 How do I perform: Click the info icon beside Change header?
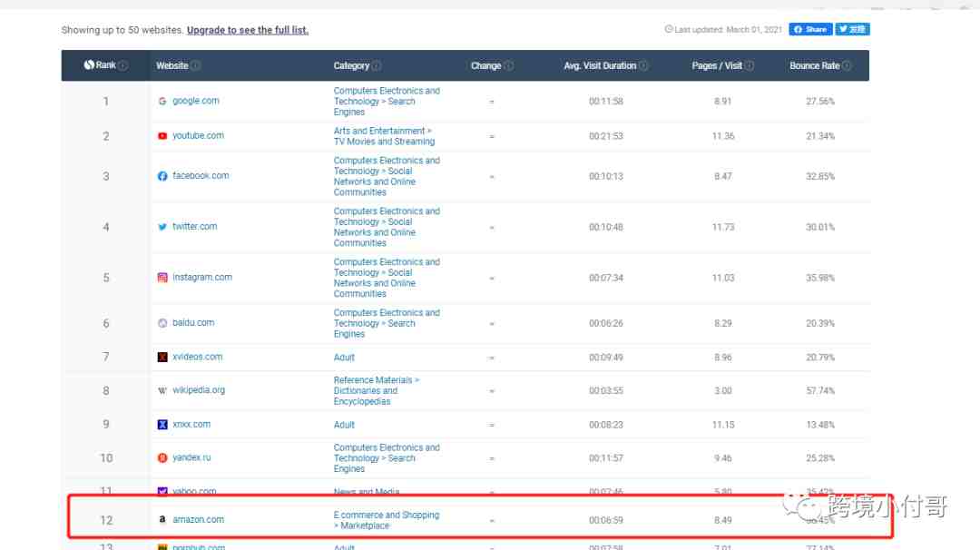509,65
